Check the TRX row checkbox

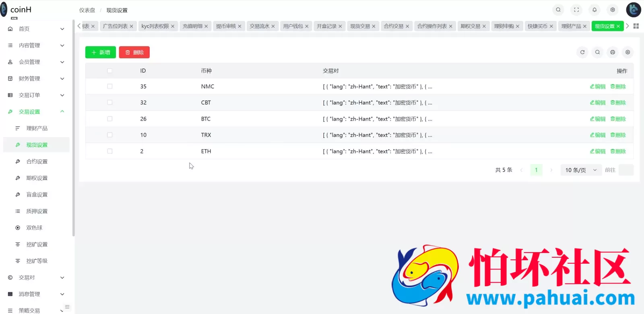point(109,135)
